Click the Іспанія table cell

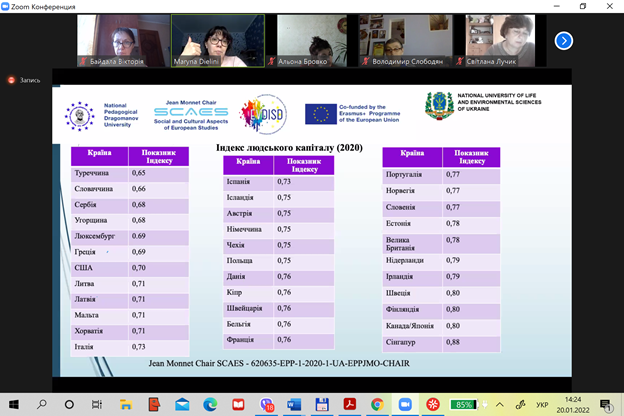(248, 182)
